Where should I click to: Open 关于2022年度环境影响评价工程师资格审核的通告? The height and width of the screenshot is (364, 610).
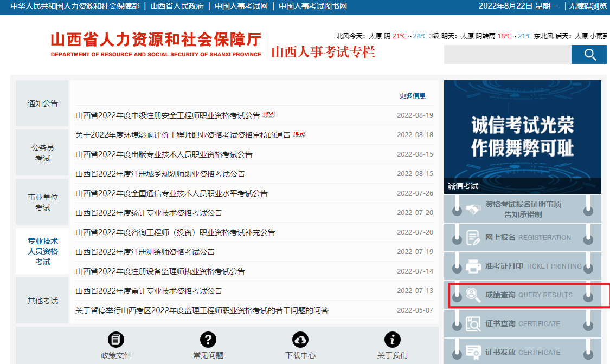[x=183, y=135]
